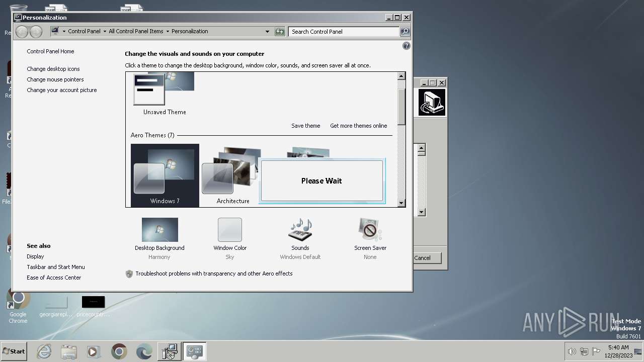Click the search magnifier icon
644x362 pixels.
(x=405, y=31)
